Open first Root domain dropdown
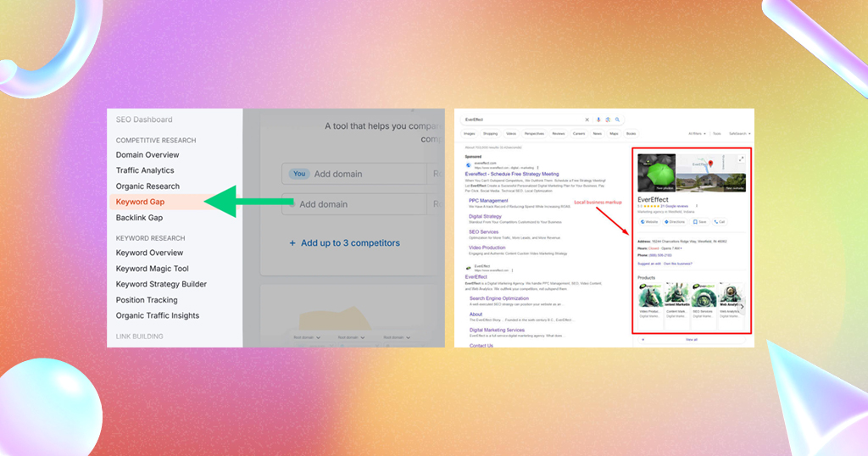The width and height of the screenshot is (868, 456). coord(307,337)
